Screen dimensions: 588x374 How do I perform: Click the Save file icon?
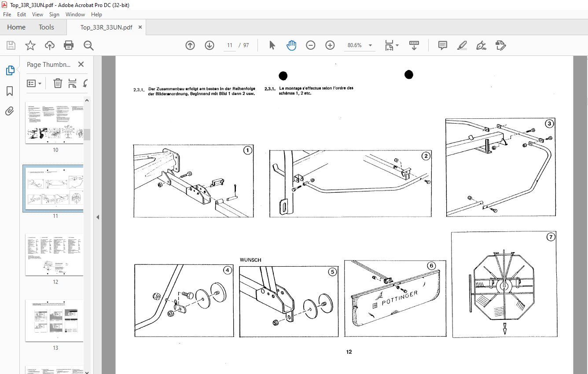point(11,45)
